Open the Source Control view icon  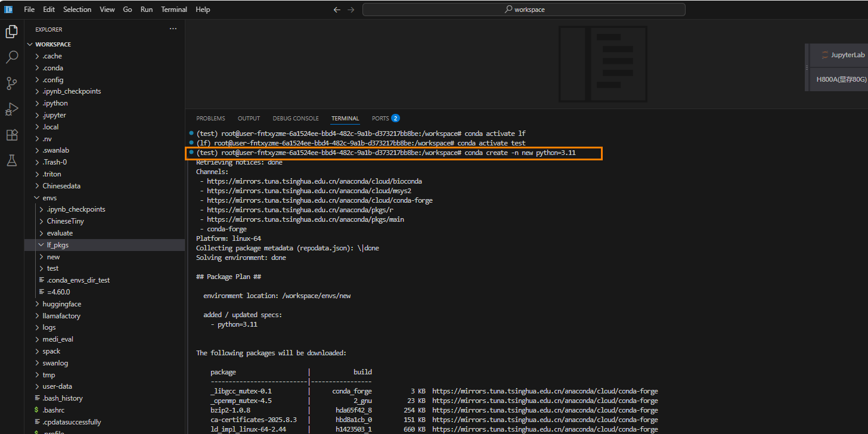click(11, 83)
